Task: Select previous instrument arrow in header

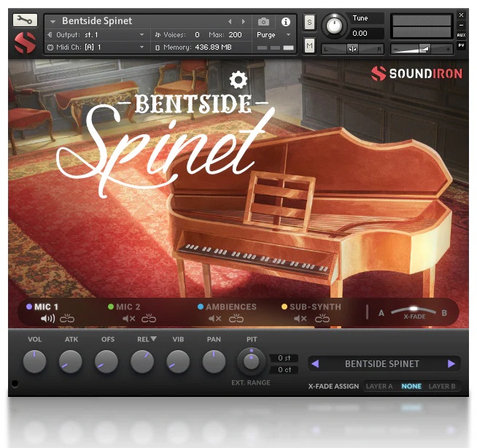Action: (x=230, y=22)
